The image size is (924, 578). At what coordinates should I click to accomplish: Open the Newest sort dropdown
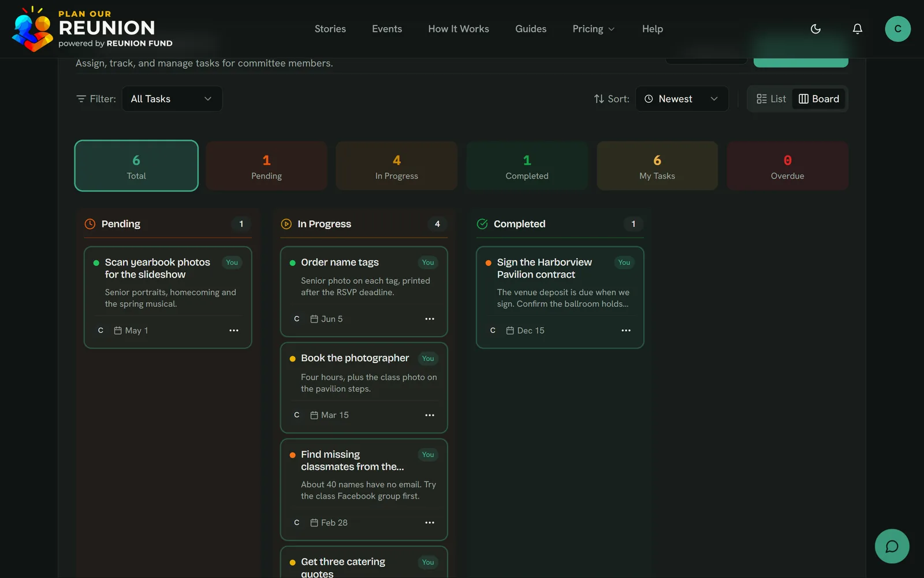(x=682, y=99)
